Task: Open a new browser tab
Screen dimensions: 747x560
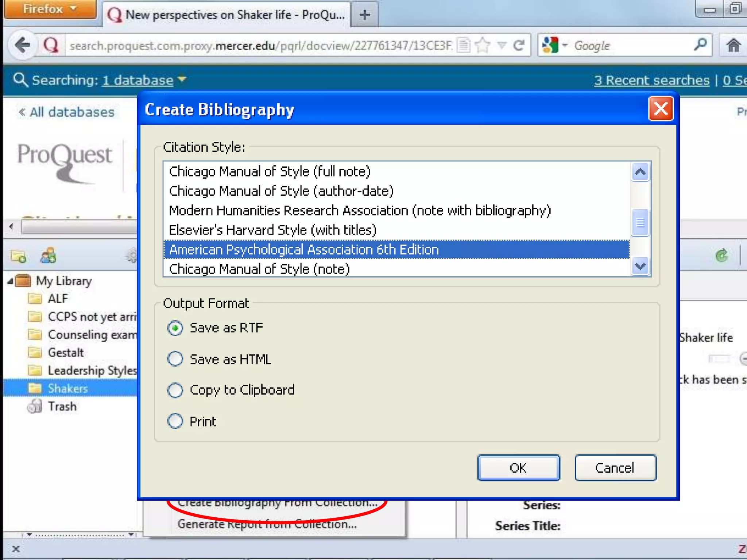Action: click(364, 15)
